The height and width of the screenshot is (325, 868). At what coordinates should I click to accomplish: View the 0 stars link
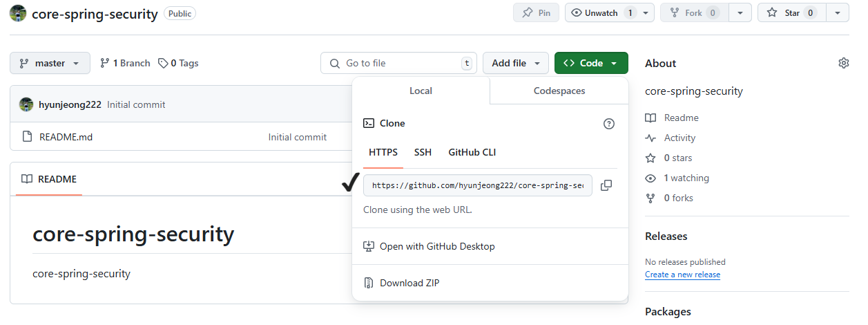tap(668, 158)
